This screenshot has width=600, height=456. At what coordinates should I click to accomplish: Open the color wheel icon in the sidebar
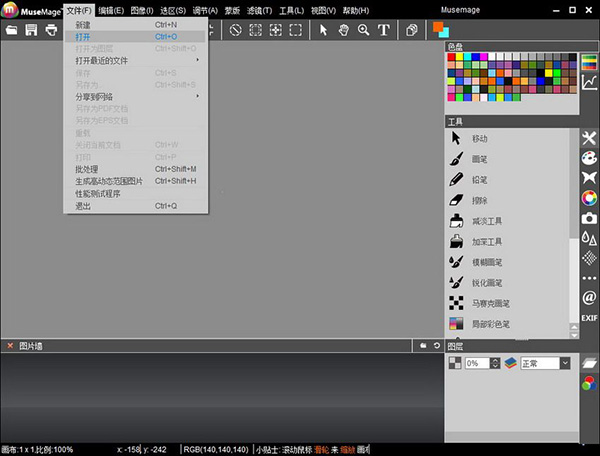[589, 198]
